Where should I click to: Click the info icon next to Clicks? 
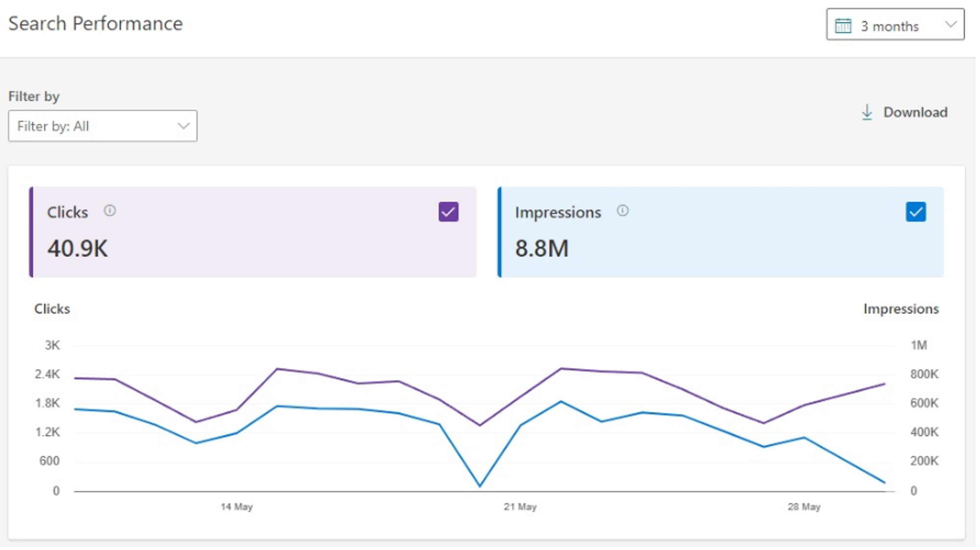tap(110, 211)
